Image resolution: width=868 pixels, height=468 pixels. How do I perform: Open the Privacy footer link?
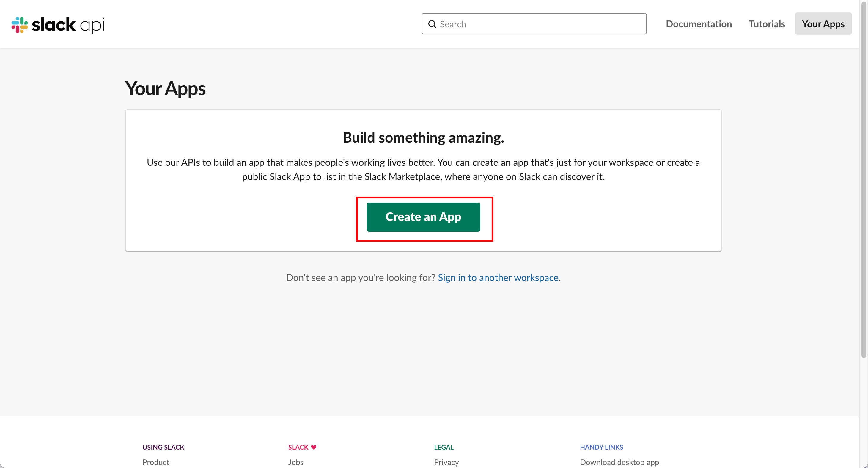click(x=446, y=462)
